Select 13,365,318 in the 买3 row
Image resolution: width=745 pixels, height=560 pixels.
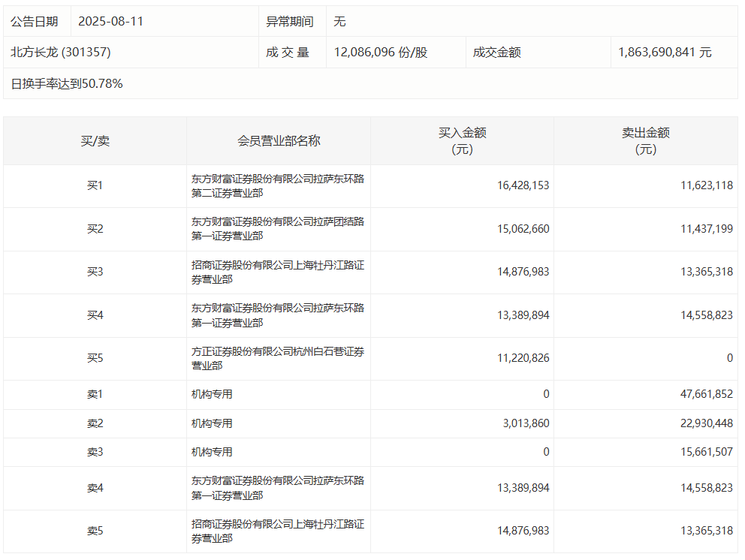[707, 272]
